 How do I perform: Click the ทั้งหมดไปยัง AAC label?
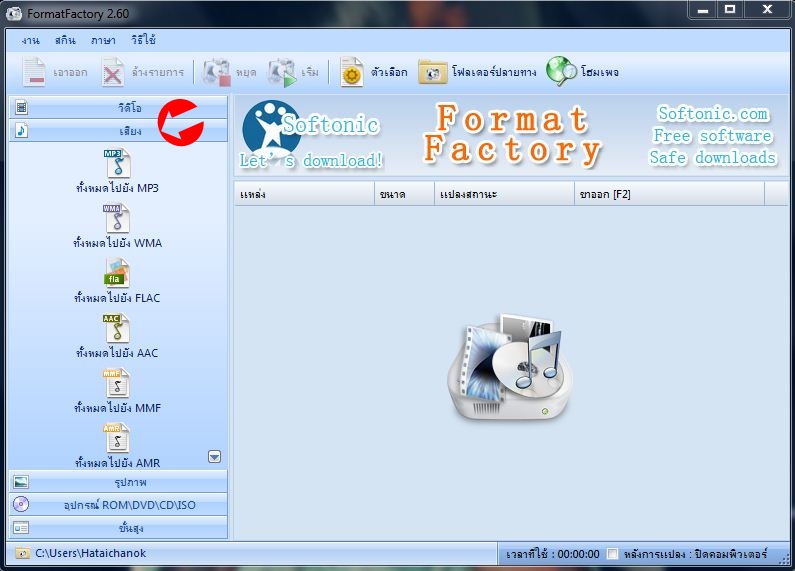pos(117,352)
